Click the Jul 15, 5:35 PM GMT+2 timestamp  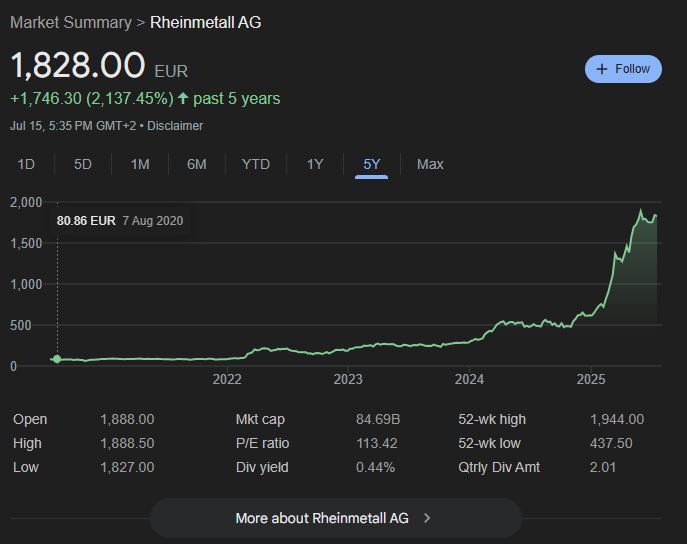click(x=73, y=126)
